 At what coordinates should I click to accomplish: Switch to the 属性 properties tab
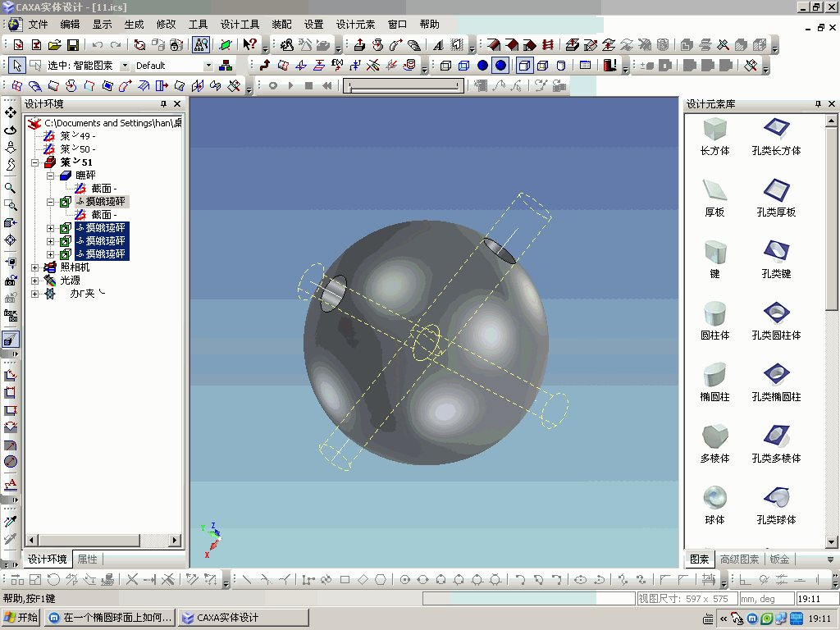click(x=87, y=559)
